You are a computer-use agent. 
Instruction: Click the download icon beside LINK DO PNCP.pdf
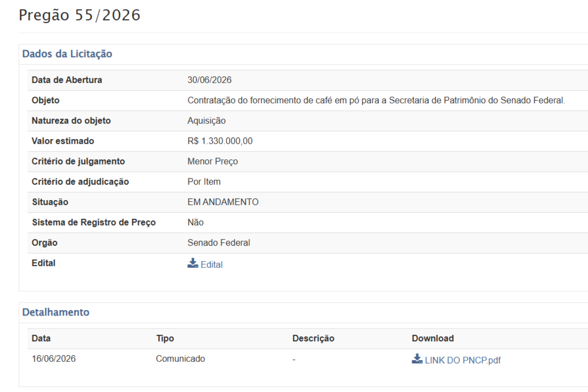click(x=417, y=359)
